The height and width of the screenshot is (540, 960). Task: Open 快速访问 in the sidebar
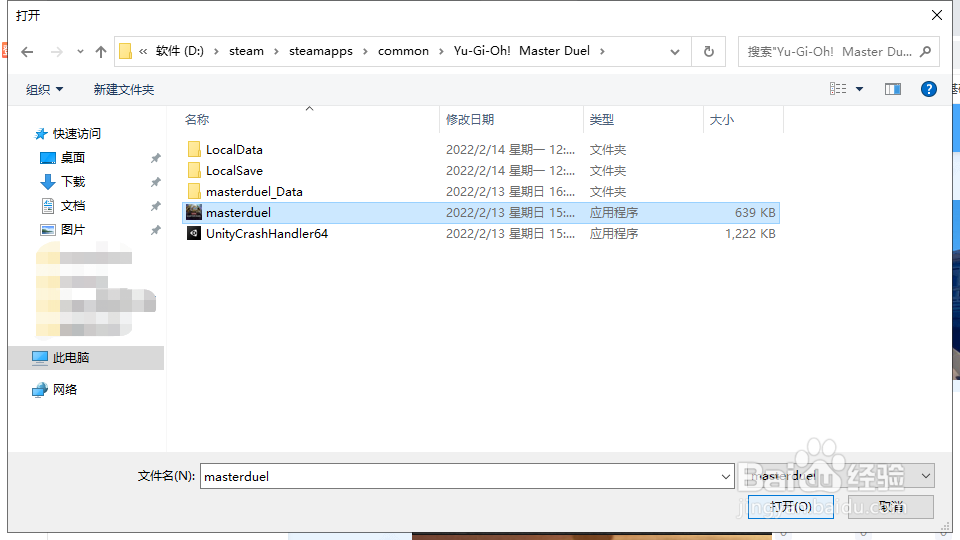point(77,133)
